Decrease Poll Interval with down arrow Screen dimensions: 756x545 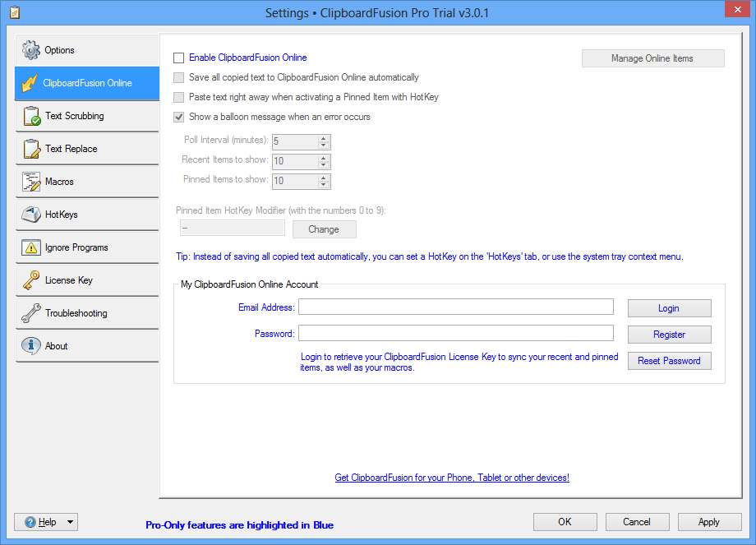[x=324, y=145]
